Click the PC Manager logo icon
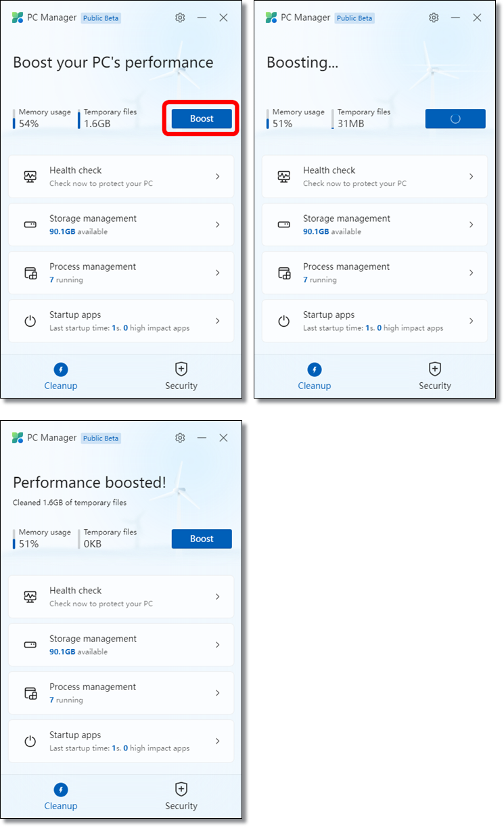 pyautogui.click(x=17, y=18)
